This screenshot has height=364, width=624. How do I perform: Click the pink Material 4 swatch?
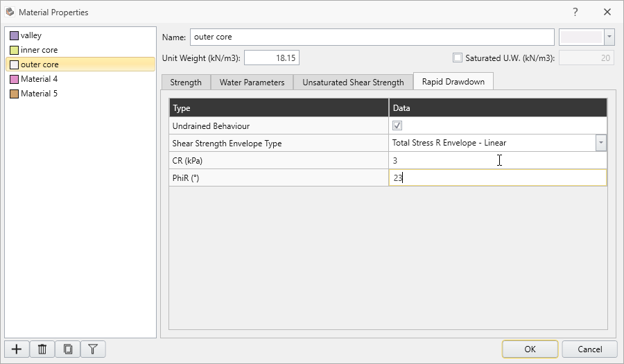[x=14, y=79]
